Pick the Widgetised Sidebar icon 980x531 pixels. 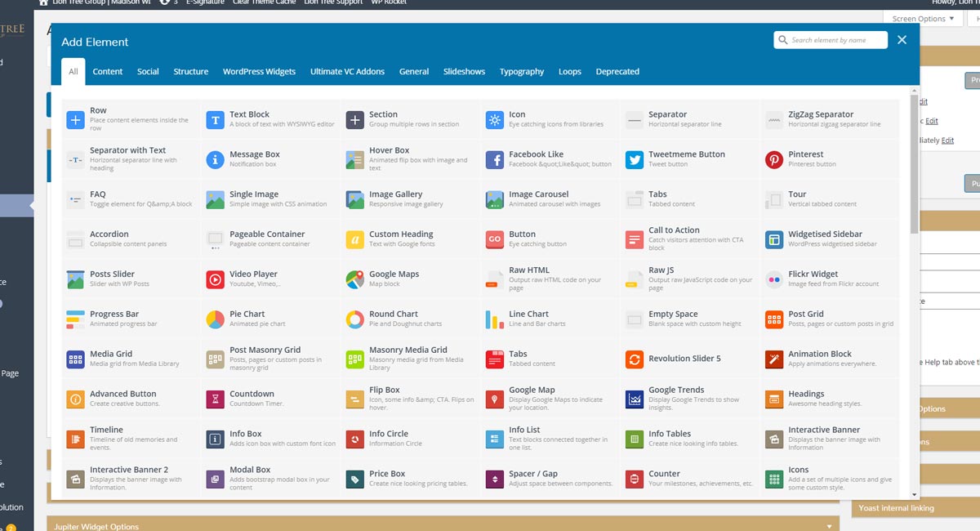pos(773,240)
